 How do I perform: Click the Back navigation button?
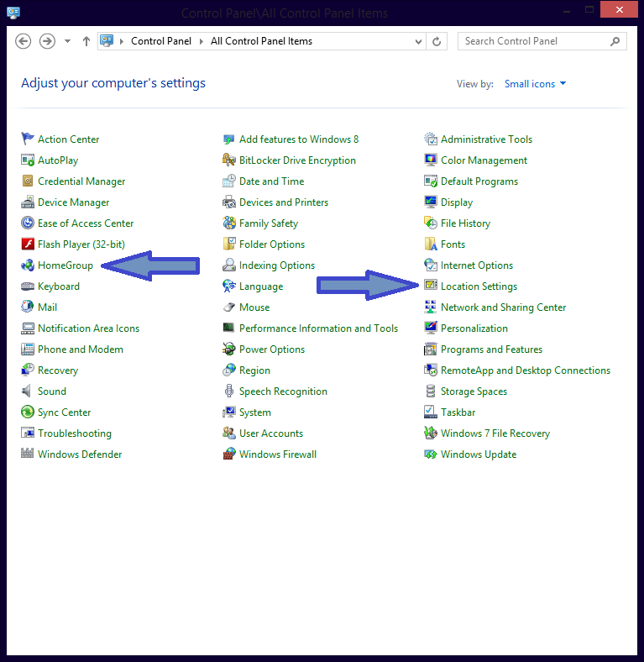coord(24,41)
